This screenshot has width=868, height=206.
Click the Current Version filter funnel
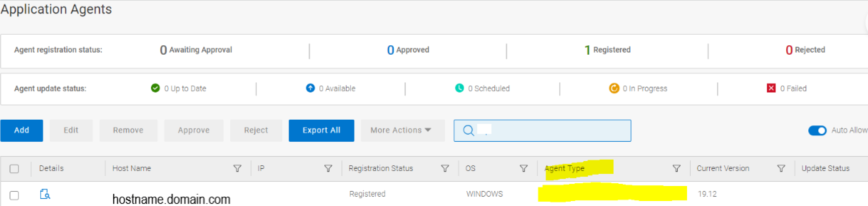click(x=781, y=168)
